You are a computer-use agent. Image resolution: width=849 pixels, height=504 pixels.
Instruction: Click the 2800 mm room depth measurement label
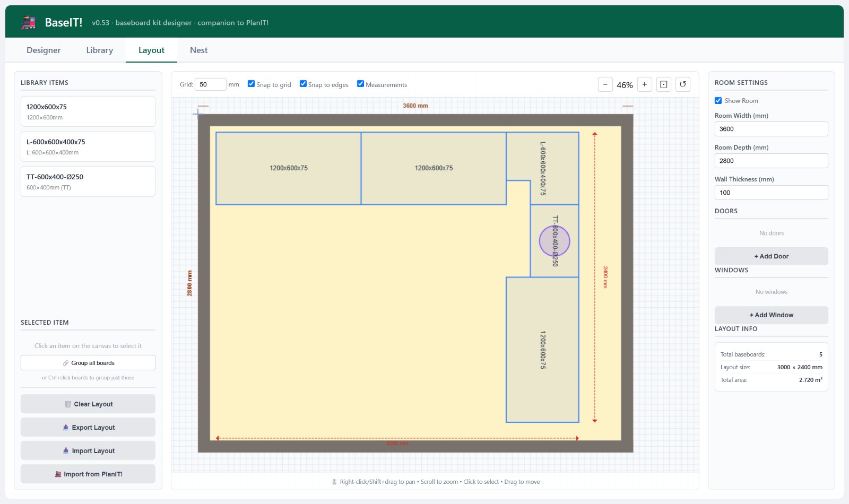click(x=189, y=283)
